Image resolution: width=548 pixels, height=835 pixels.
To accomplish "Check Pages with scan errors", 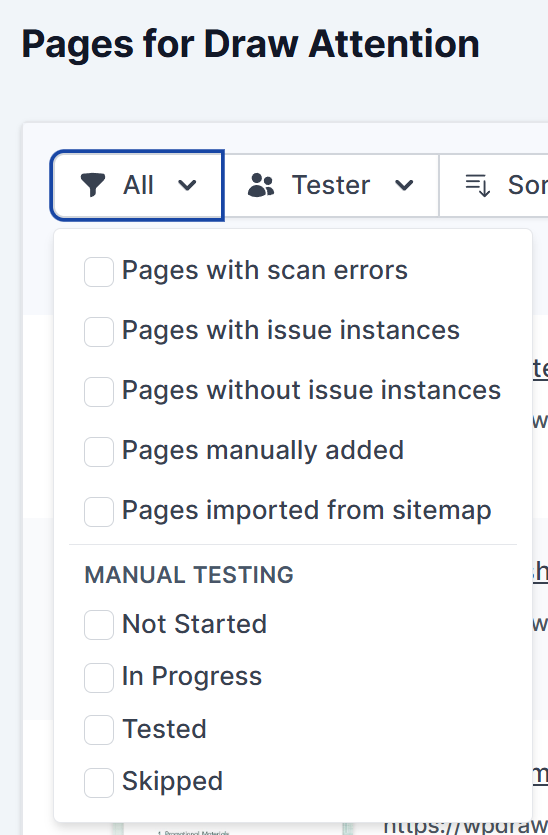I will point(99,272).
